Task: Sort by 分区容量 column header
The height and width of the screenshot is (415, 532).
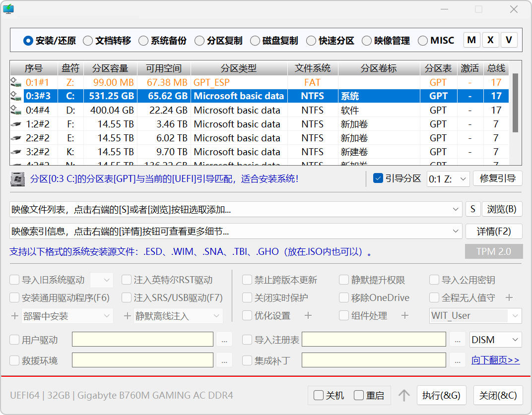Action: pyautogui.click(x=110, y=68)
